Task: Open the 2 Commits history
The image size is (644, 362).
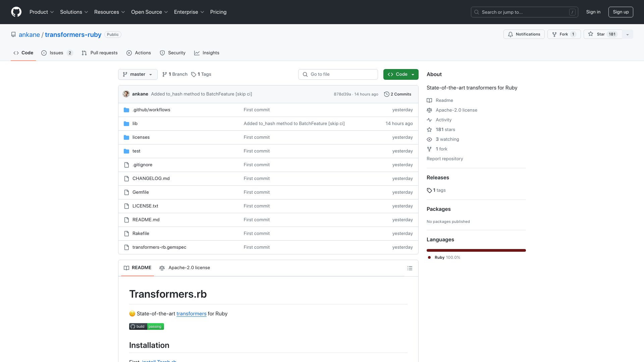Action: point(397,94)
